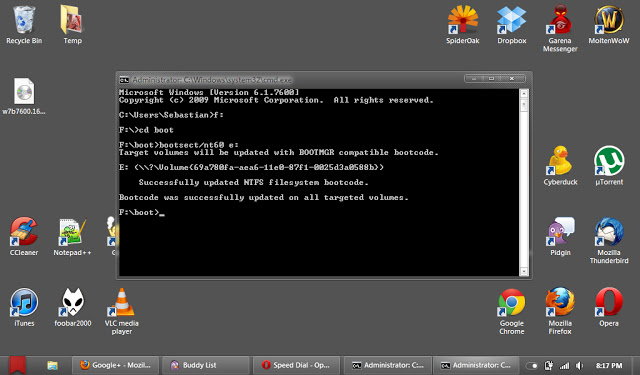Image resolution: width=640 pixels, height=375 pixels.
Task: Click the toggle-shaped tray icon
Action: coord(531,366)
